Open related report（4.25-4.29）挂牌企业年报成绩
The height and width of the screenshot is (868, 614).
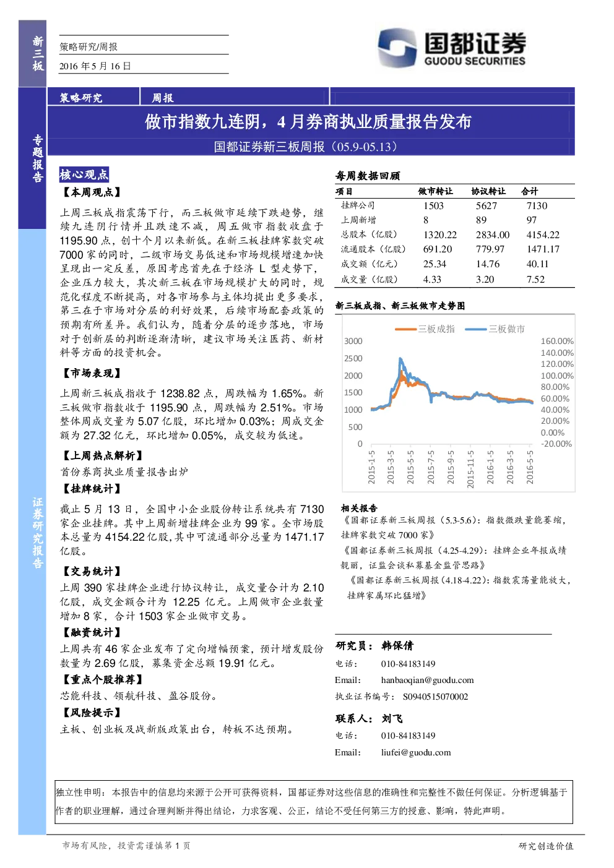pos(454,557)
